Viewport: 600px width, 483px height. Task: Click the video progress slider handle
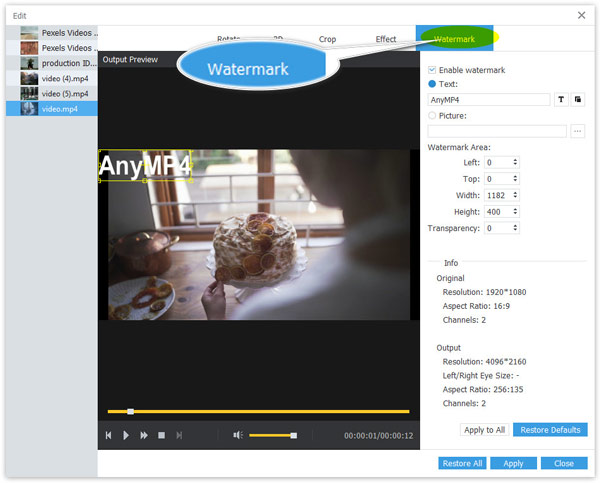coord(130,411)
